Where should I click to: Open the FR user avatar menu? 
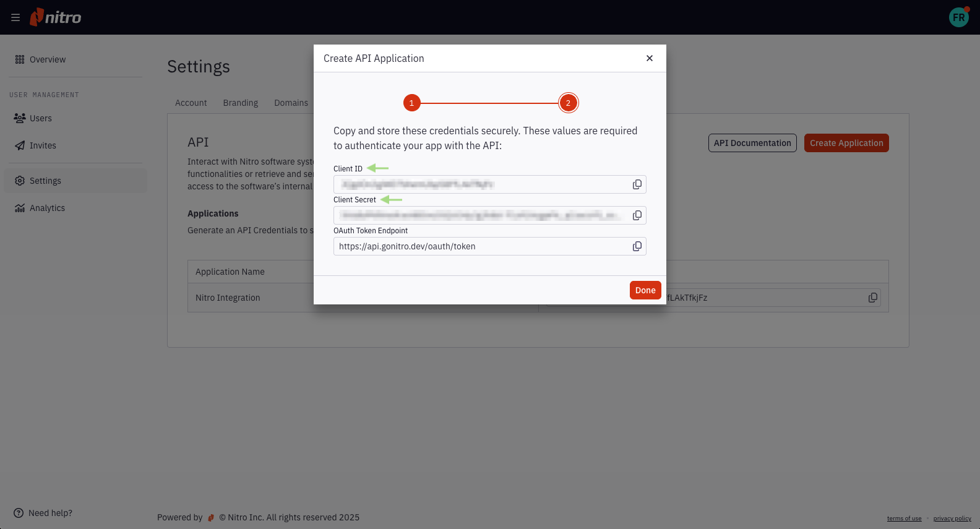click(x=959, y=17)
